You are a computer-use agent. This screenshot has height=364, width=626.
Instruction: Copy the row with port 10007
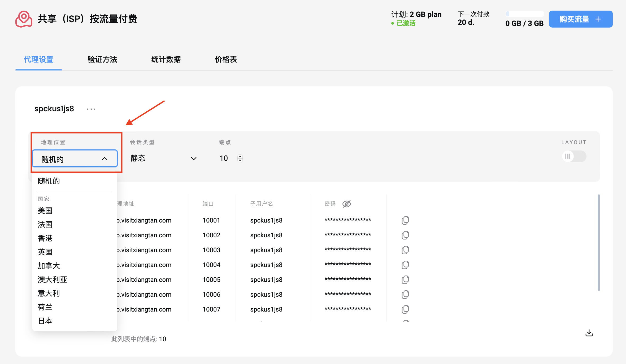405,309
